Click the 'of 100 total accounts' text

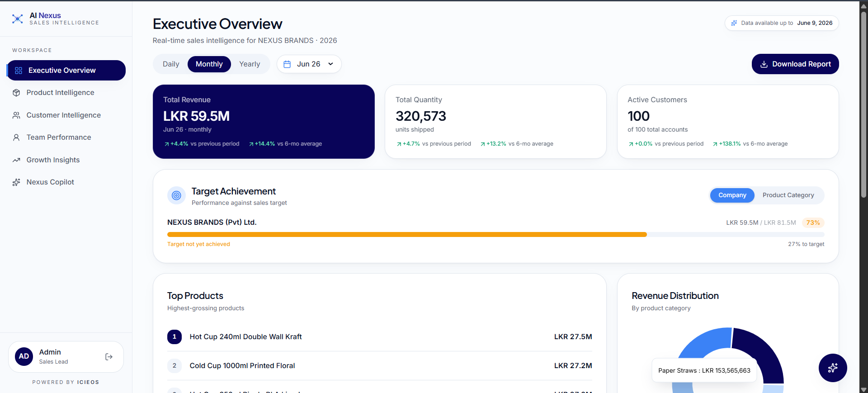[x=658, y=130]
